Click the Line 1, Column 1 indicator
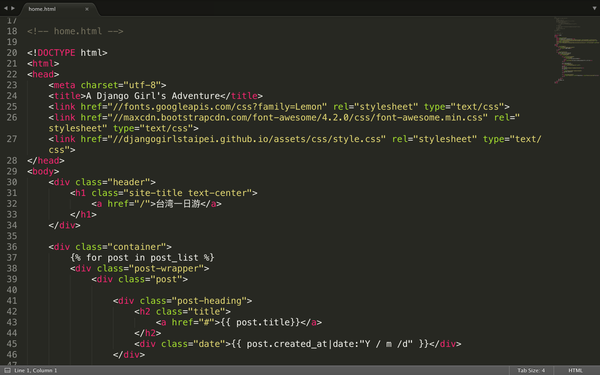 [36, 370]
